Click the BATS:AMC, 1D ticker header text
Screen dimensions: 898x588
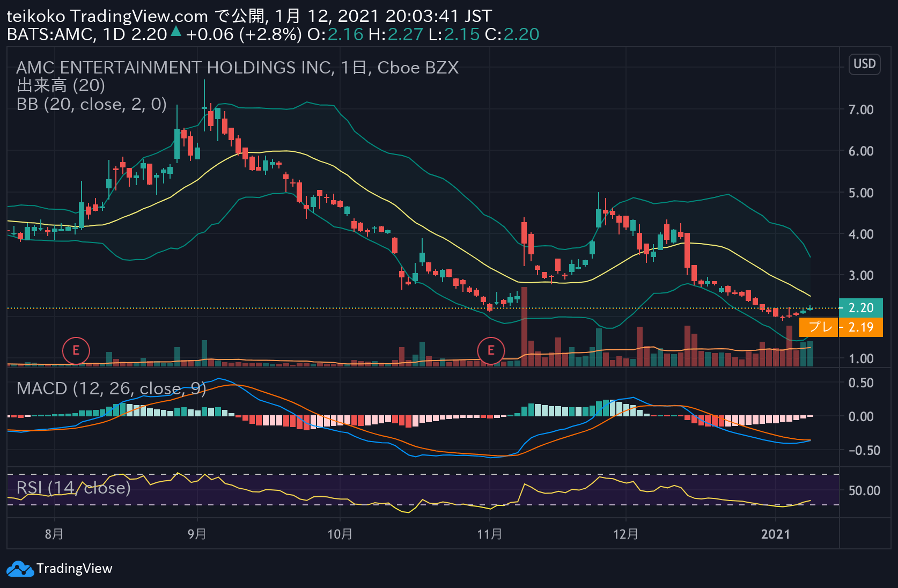pos(66,34)
